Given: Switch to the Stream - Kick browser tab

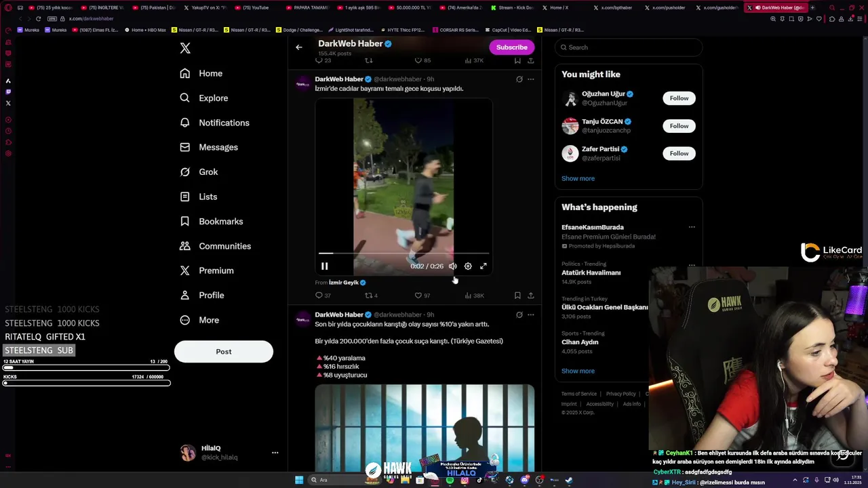Looking at the screenshot, I should click(x=513, y=7).
